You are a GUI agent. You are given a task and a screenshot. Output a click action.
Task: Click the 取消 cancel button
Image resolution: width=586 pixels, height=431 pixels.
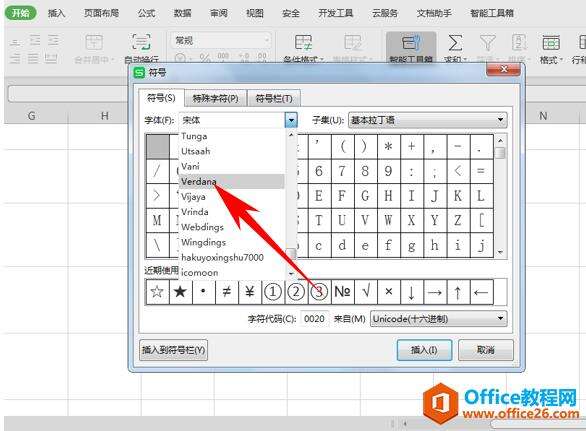pos(486,350)
